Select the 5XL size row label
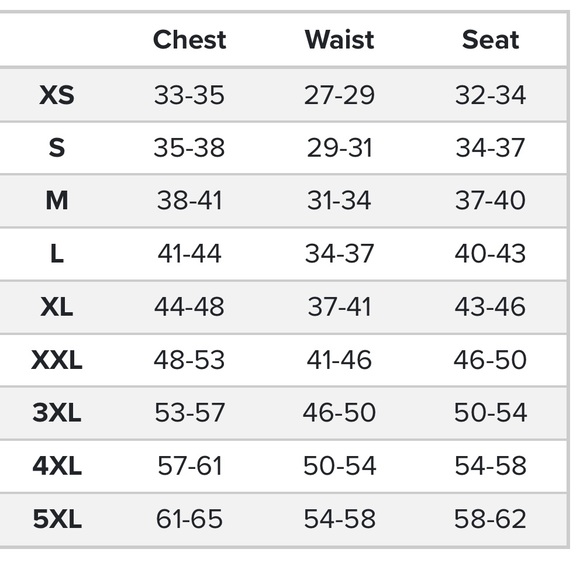Viewport: 580px width, 580px height. pos(57,519)
